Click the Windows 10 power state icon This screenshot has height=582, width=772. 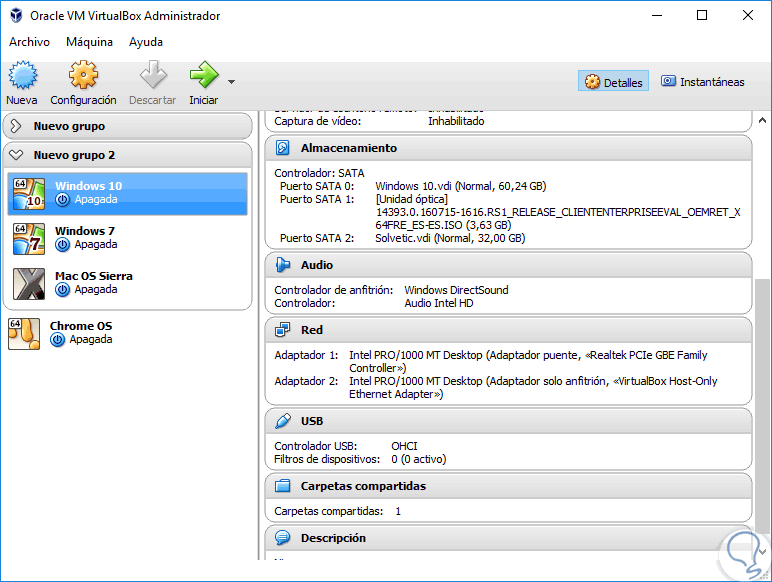[x=63, y=199]
